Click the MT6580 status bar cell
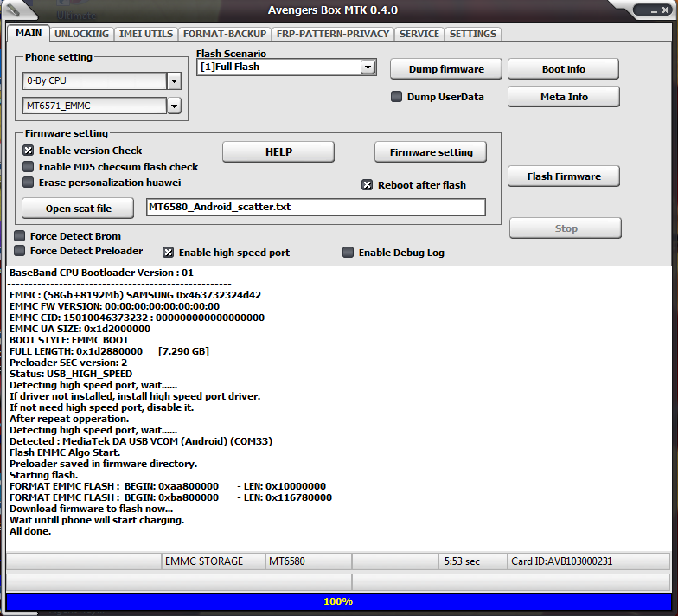Image resolution: width=678 pixels, height=616 pixels. click(x=308, y=561)
